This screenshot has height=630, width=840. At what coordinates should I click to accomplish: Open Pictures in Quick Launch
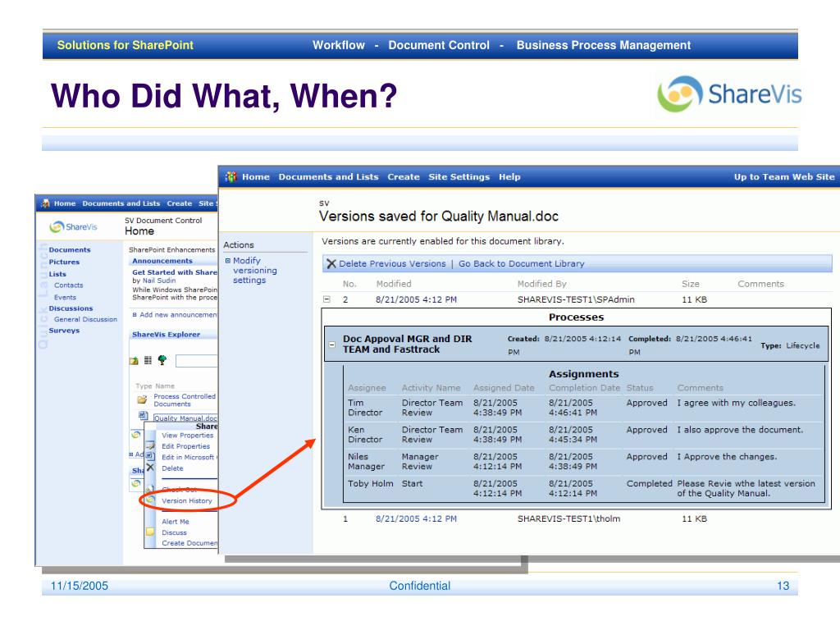64,262
